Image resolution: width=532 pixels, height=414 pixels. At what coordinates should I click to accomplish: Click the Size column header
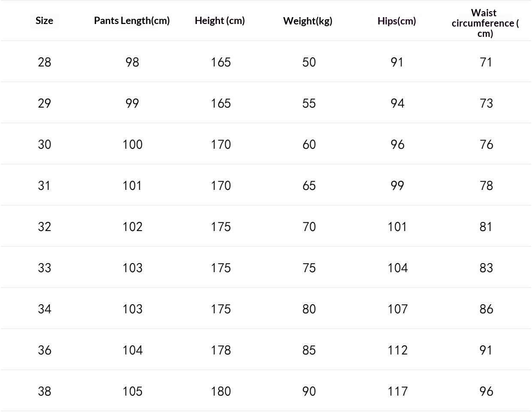(x=44, y=21)
